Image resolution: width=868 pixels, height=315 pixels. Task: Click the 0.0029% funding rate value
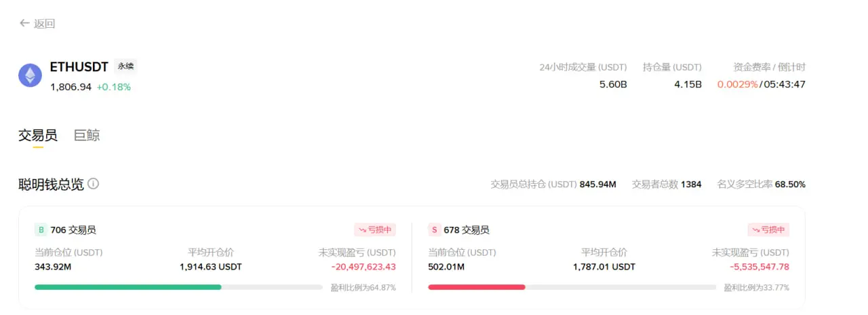tap(737, 84)
